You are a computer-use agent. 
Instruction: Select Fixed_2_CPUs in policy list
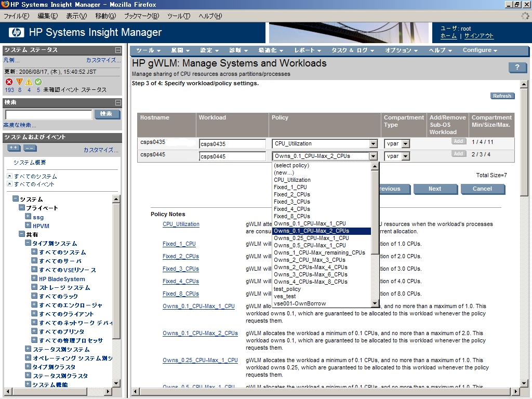click(x=322, y=194)
